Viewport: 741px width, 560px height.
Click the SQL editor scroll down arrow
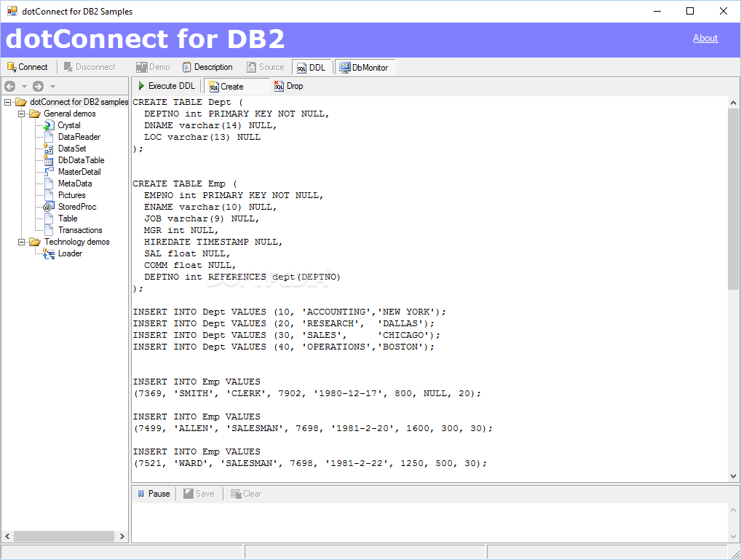coord(733,476)
